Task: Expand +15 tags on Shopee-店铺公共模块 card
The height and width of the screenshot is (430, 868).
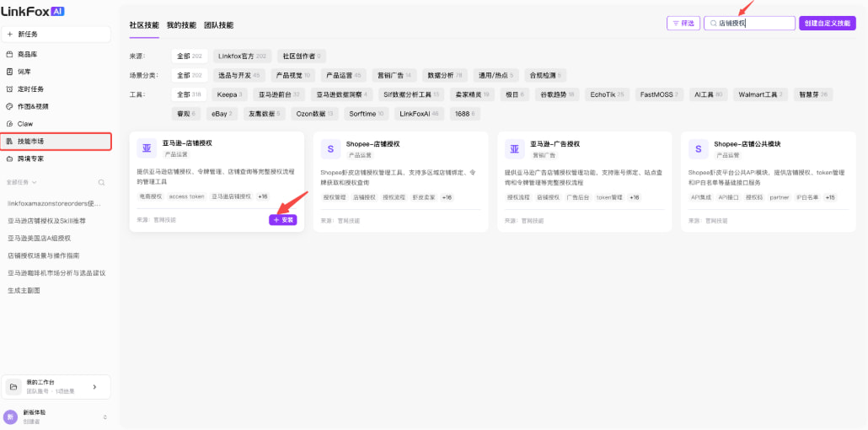Action: (x=830, y=196)
